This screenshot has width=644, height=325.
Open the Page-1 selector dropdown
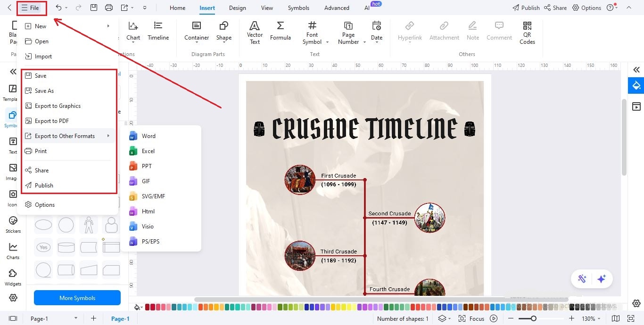tap(75, 318)
